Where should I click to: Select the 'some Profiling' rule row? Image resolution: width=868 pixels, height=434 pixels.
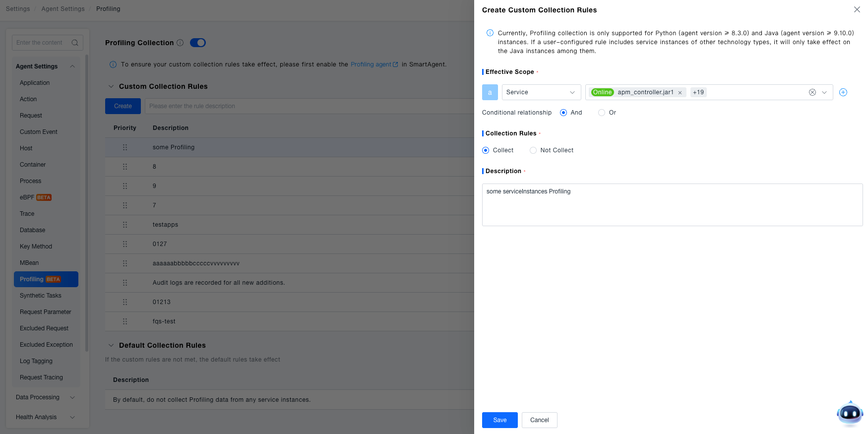coord(290,147)
